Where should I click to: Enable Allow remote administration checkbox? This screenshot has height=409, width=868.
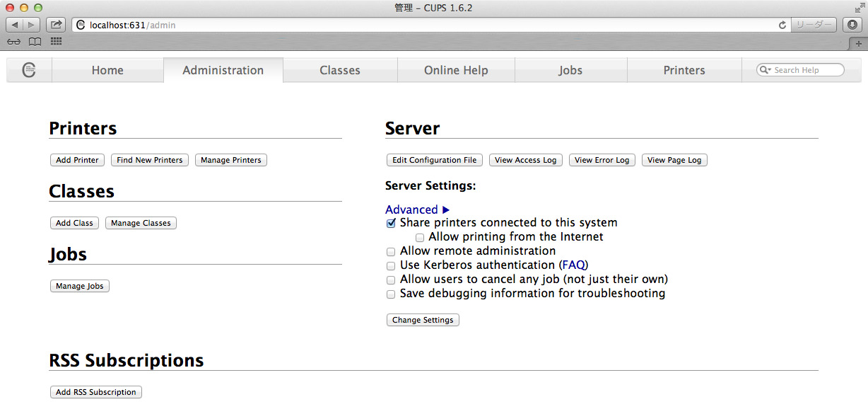click(x=391, y=251)
